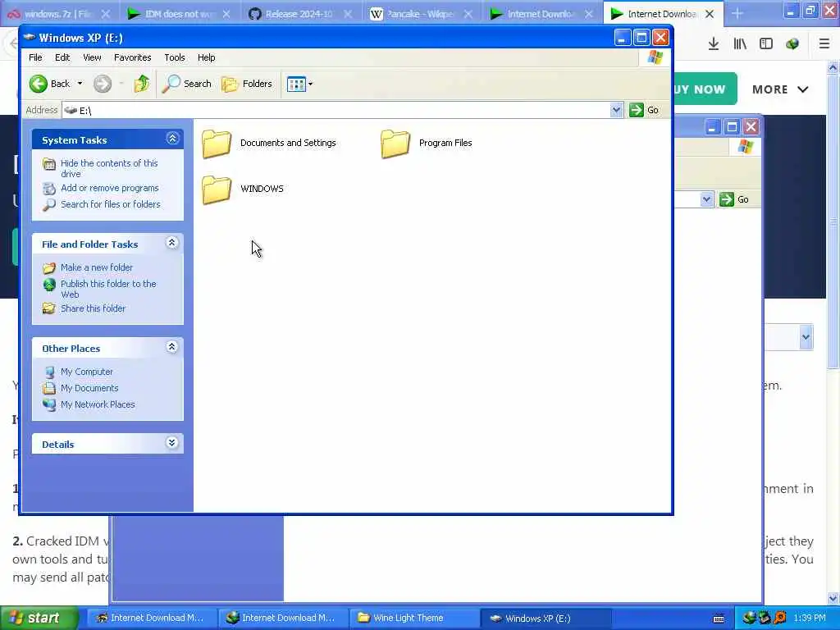This screenshot has height=630, width=840.
Task: Open the Tools menu
Action: click(x=175, y=57)
